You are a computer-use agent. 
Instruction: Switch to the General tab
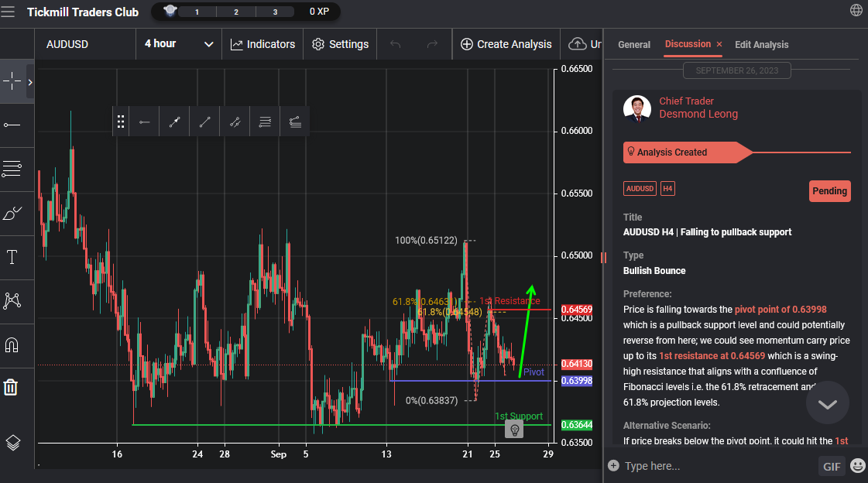pos(634,45)
